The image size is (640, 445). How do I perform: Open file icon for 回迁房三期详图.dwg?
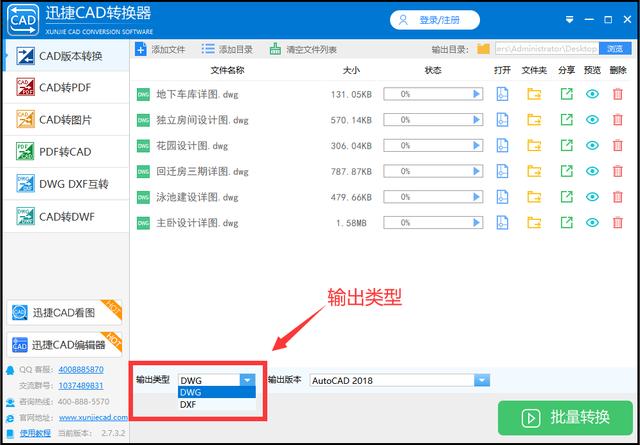502,171
